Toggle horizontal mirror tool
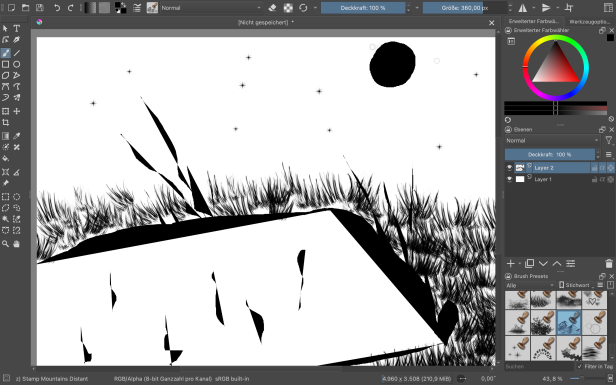 (522, 7)
